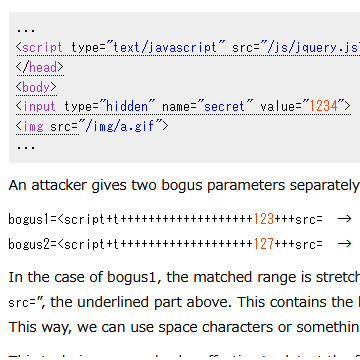Click the purple 'input' tag name

coord(39,107)
